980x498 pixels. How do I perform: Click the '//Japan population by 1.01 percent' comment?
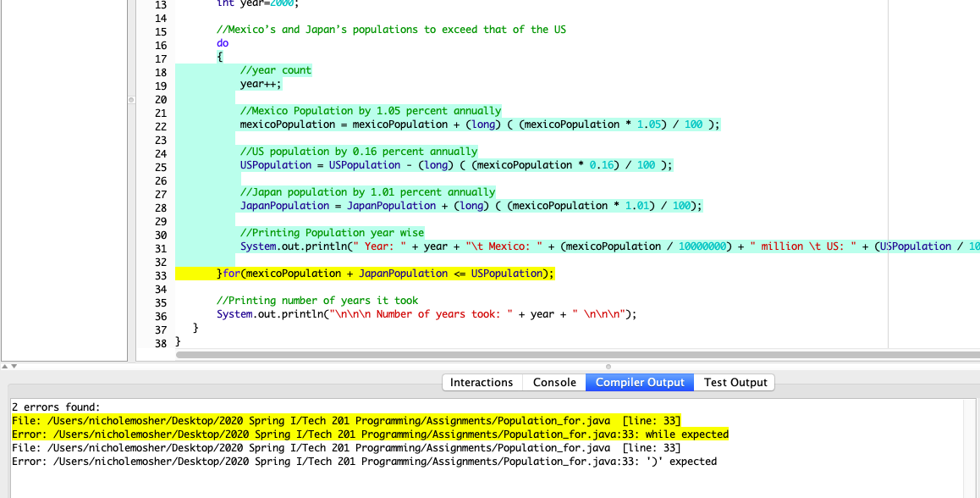point(367,192)
